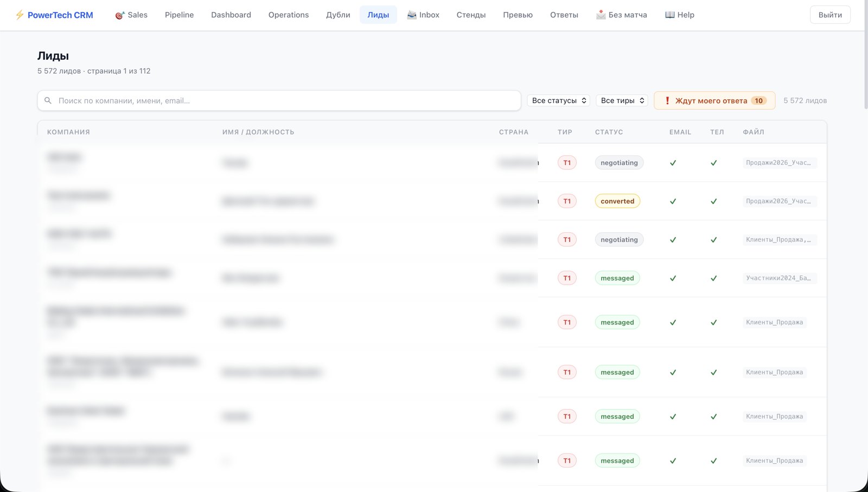Click the converted status badge
The image size is (868, 492).
tap(617, 201)
